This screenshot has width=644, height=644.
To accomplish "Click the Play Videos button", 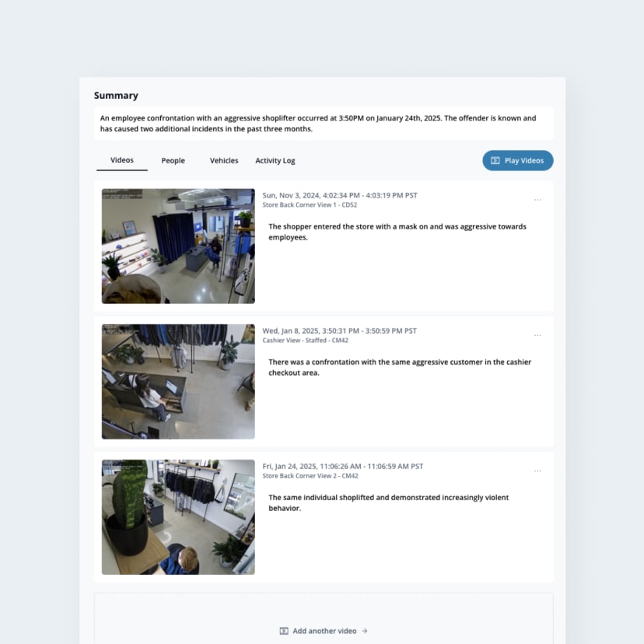I will (517, 160).
